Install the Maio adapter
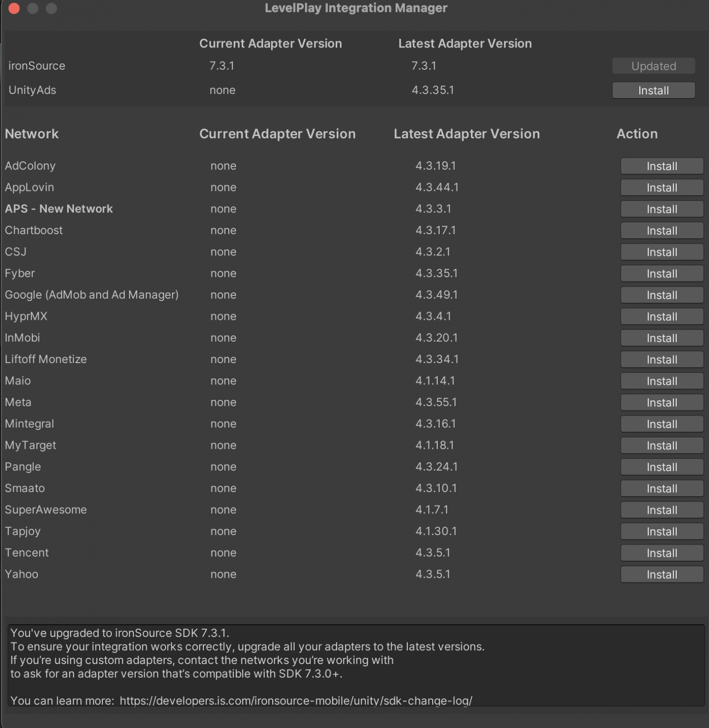 pos(662,381)
